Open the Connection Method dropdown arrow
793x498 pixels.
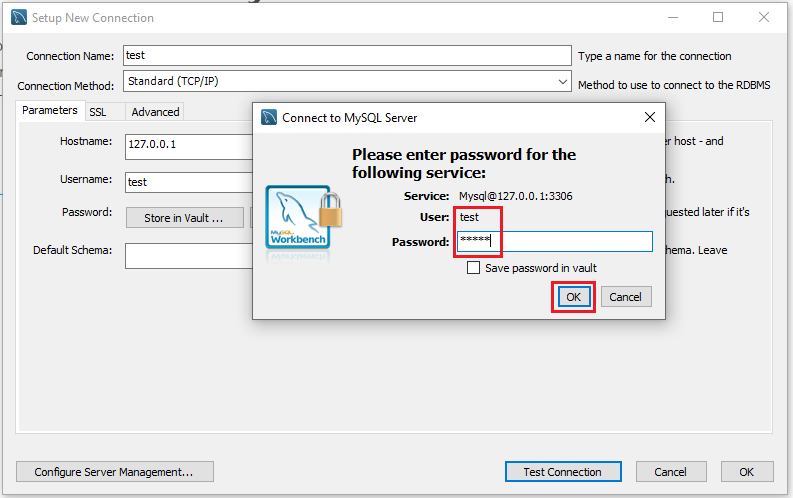[x=562, y=81]
